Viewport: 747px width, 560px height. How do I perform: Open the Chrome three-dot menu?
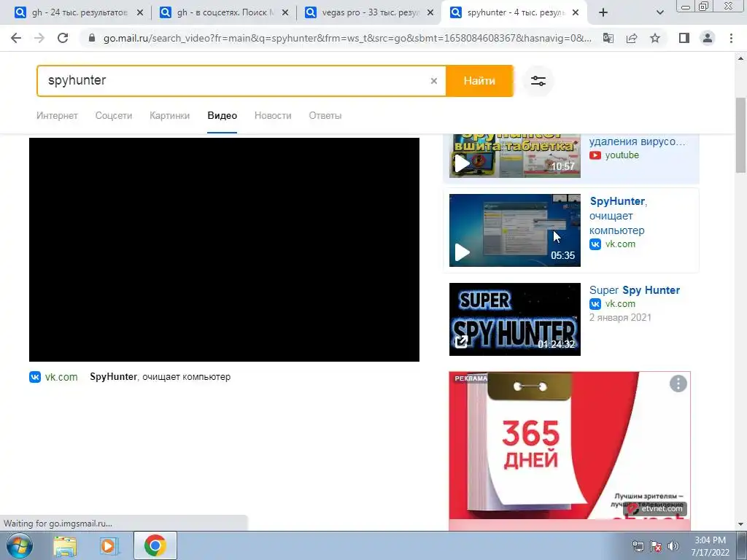click(731, 38)
